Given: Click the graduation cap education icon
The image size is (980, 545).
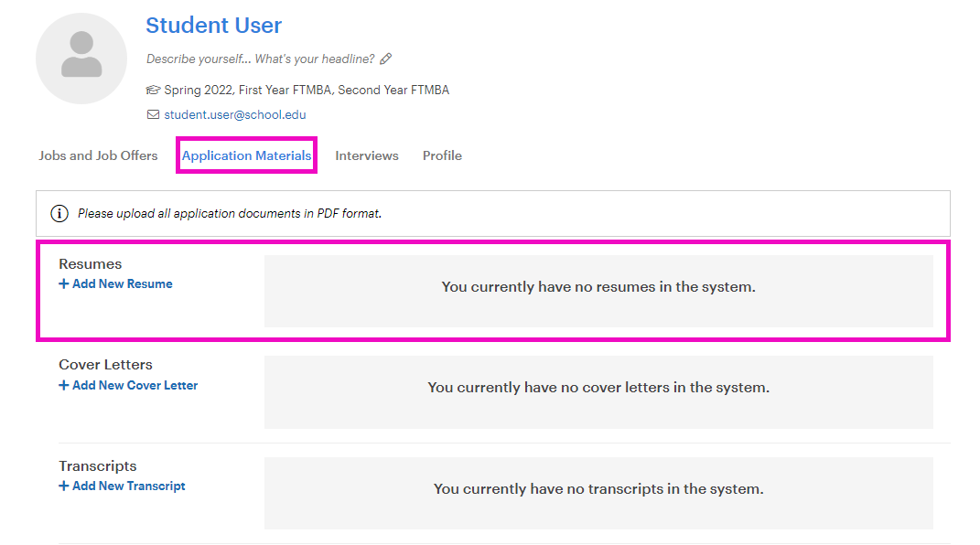Looking at the screenshot, I should pyautogui.click(x=153, y=89).
